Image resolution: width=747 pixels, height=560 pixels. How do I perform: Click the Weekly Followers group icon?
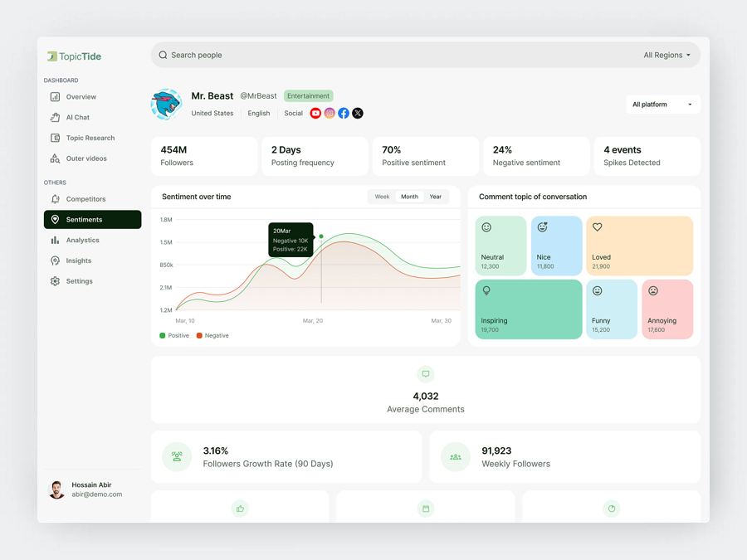[x=456, y=456]
